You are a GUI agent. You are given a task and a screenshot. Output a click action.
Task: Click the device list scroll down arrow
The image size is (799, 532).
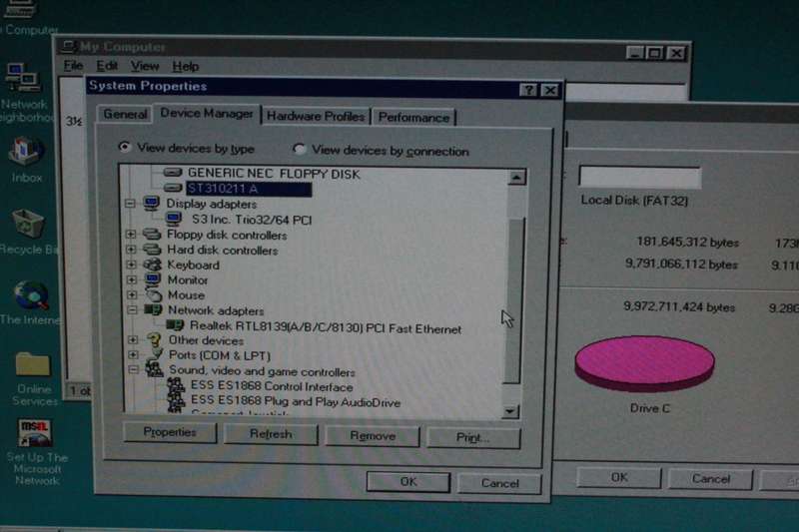[510, 411]
